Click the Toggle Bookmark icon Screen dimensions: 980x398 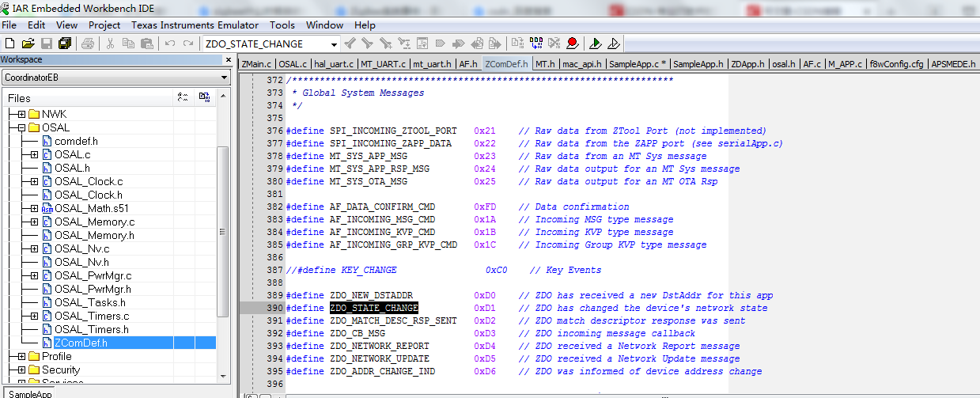(x=441, y=44)
